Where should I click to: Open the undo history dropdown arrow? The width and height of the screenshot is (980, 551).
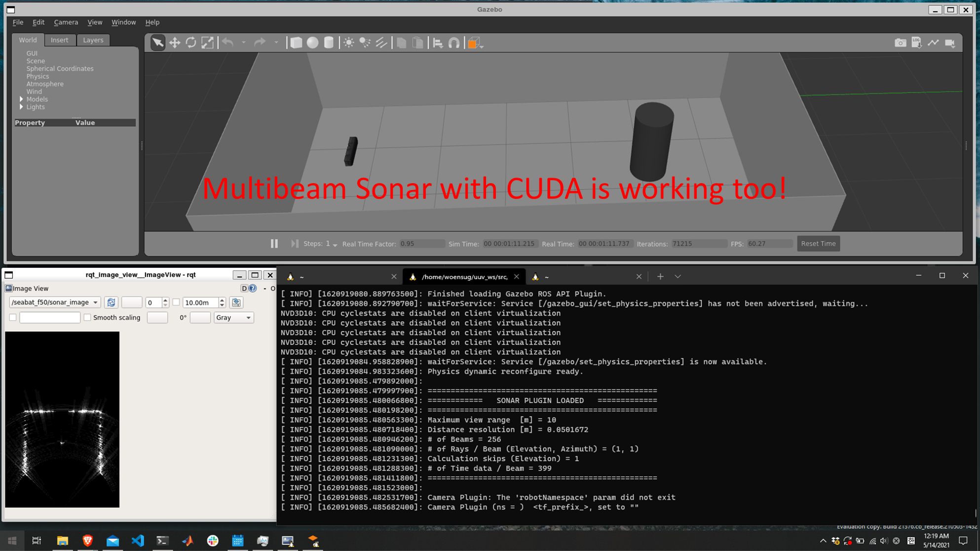pos(244,43)
